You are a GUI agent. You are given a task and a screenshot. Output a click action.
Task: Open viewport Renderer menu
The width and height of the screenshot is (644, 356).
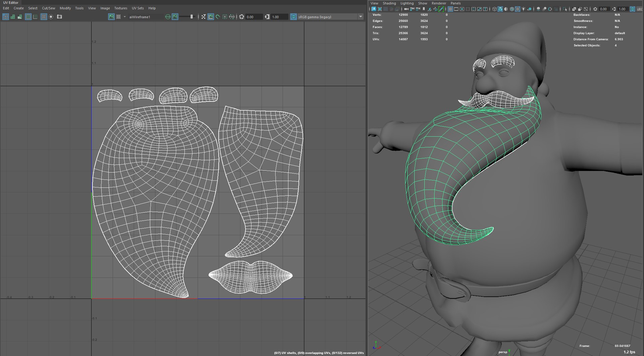[439, 3]
